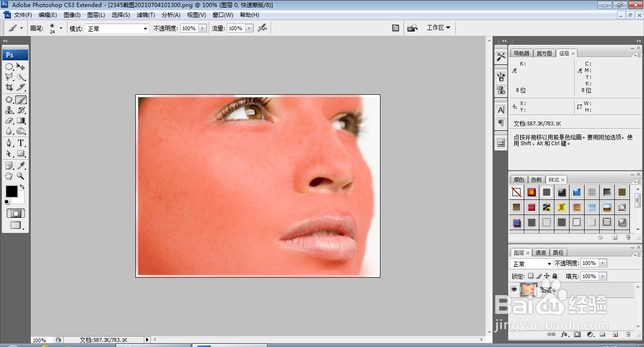The image size is (644, 347).
Task: Select the Elliptical Marquee tool
Action: [x=9, y=66]
